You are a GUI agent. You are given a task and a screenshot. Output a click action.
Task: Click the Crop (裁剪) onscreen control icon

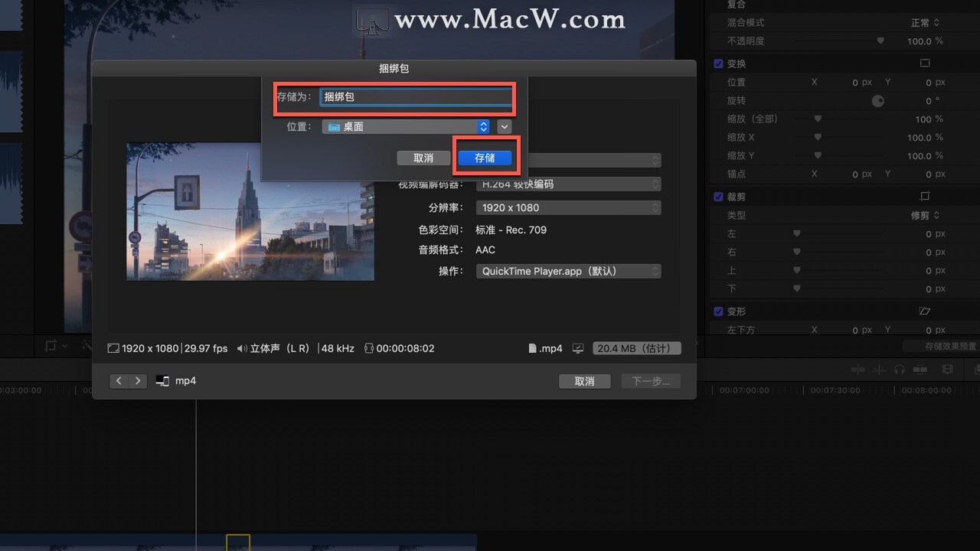tap(925, 197)
